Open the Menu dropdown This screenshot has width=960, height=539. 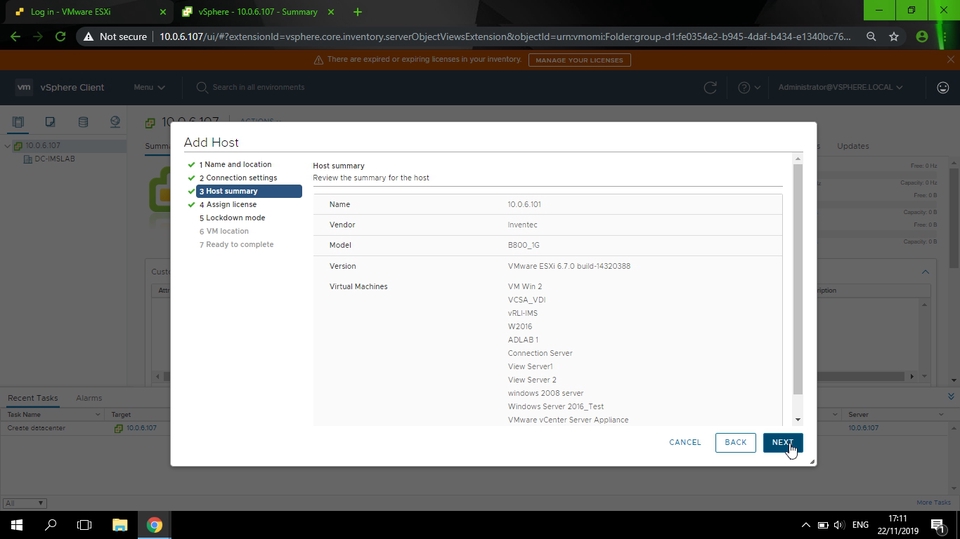(149, 87)
